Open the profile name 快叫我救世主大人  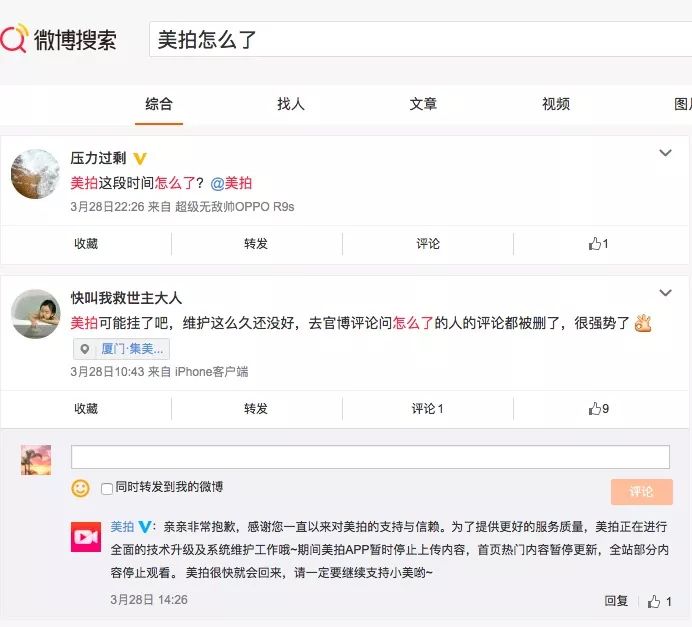click(126, 298)
